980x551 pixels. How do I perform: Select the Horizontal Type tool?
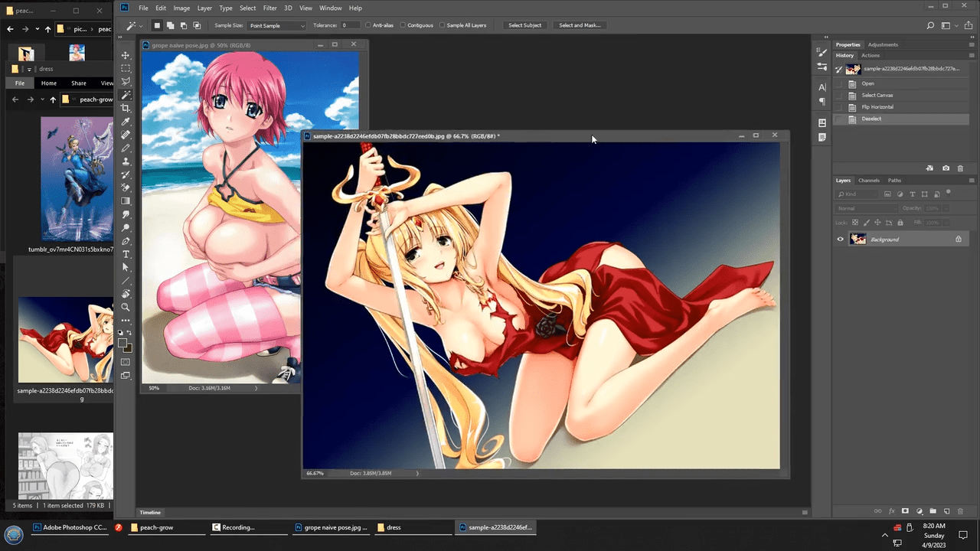tap(126, 254)
